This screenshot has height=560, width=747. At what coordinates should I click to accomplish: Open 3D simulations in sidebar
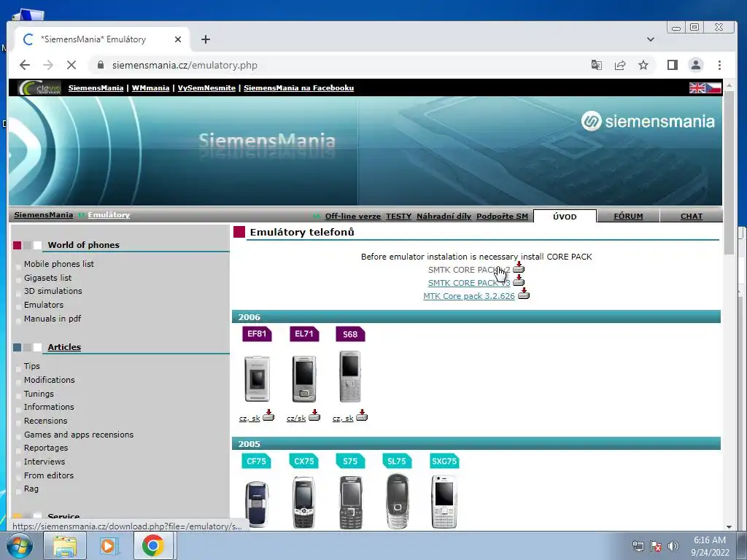coord(53,291)
